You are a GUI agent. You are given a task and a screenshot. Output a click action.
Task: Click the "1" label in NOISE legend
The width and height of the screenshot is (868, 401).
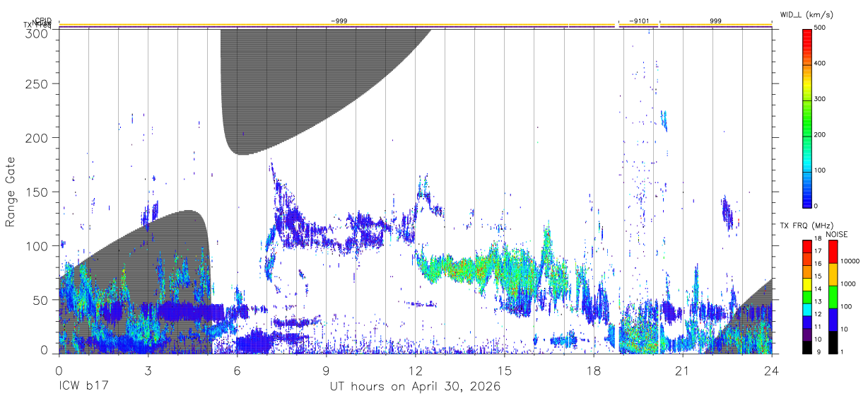[843, 351]
